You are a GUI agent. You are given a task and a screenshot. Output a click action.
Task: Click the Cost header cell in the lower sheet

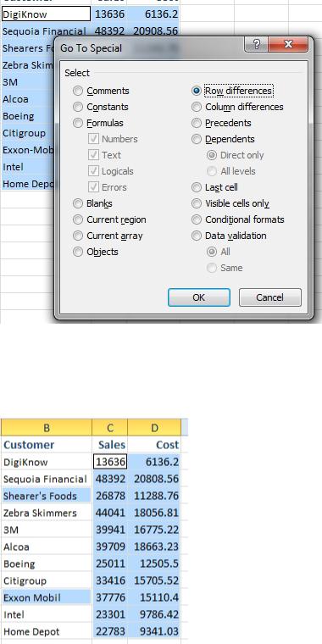pos(154,445)
